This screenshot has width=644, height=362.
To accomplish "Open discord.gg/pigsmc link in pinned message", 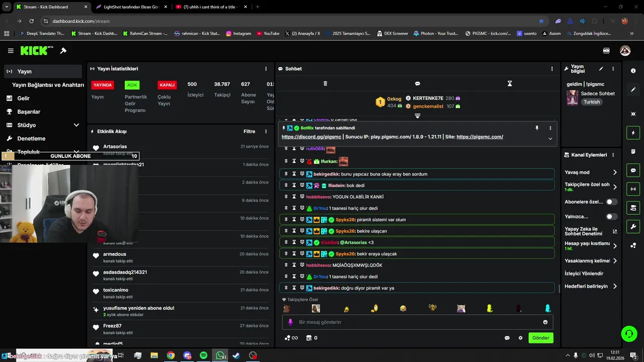I will pos(311,137).
